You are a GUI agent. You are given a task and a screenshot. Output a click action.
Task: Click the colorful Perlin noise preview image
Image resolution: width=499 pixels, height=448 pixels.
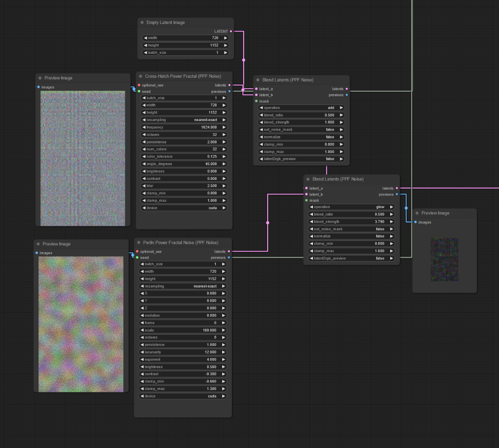click(81, 324)
